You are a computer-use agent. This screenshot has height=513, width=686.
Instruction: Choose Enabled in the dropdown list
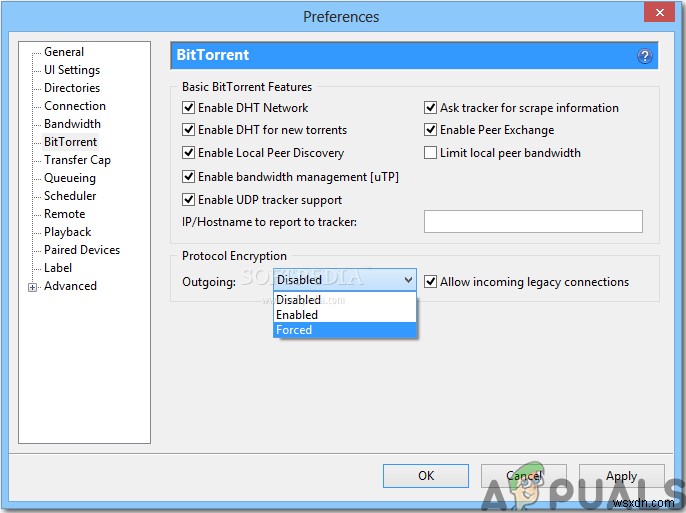(x=345, y=315)
